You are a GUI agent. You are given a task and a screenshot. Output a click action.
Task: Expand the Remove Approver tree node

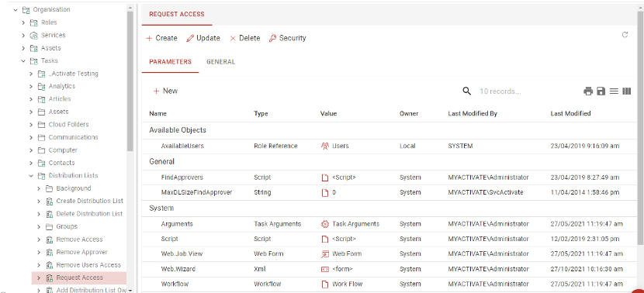coord(39,252)
